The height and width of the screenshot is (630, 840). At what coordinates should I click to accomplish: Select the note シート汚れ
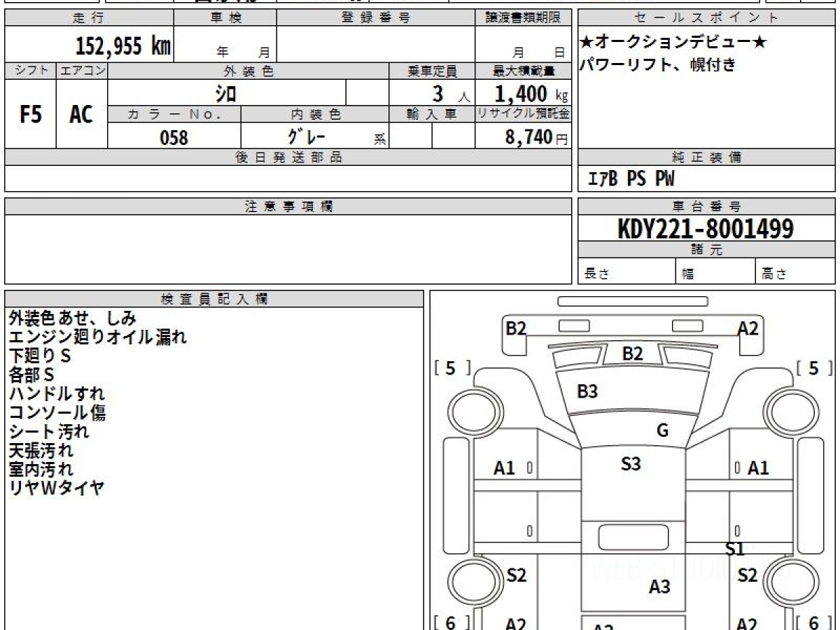point(49,431)
